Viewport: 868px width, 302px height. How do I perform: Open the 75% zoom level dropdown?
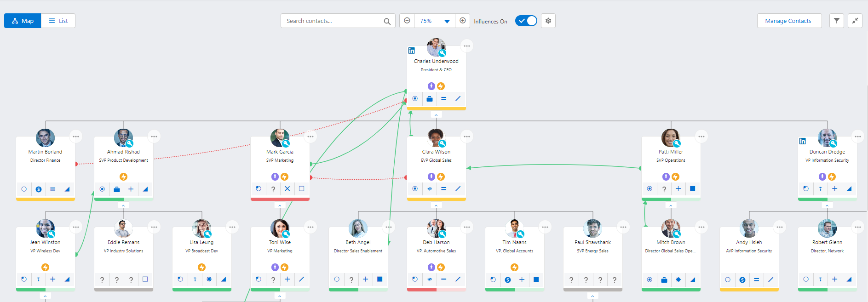coord(435,21)
